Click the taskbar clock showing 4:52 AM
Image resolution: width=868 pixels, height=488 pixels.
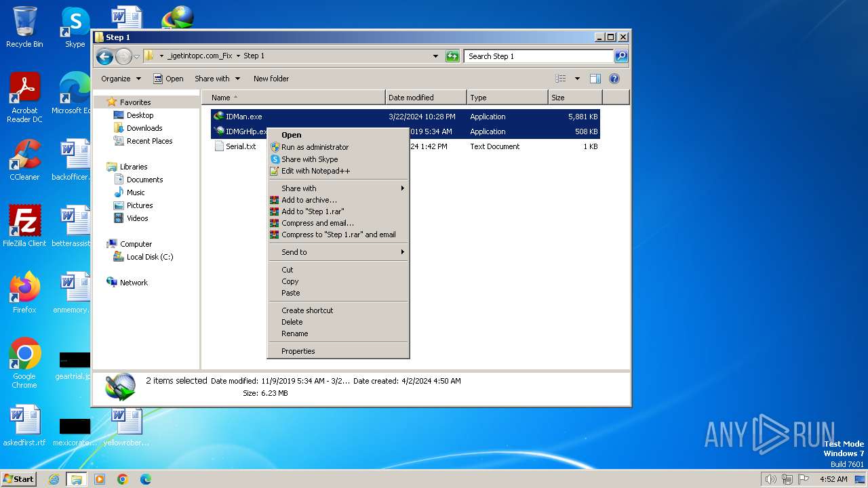tap(833, 479)
